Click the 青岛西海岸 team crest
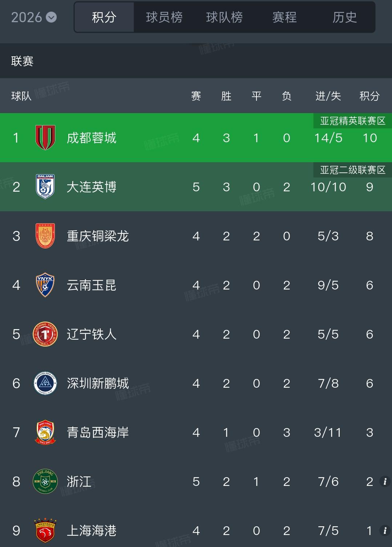 click(x=45, y=432)
